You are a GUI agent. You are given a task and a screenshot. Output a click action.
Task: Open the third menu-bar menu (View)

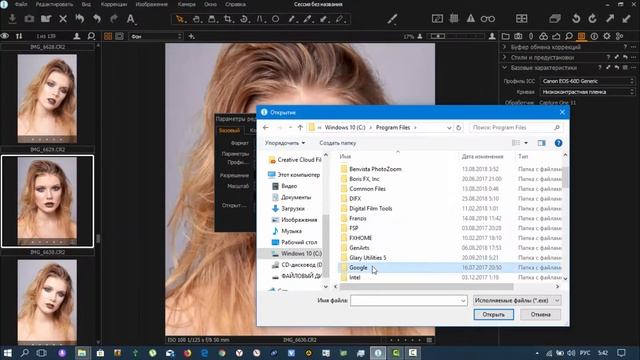point(86,4)
